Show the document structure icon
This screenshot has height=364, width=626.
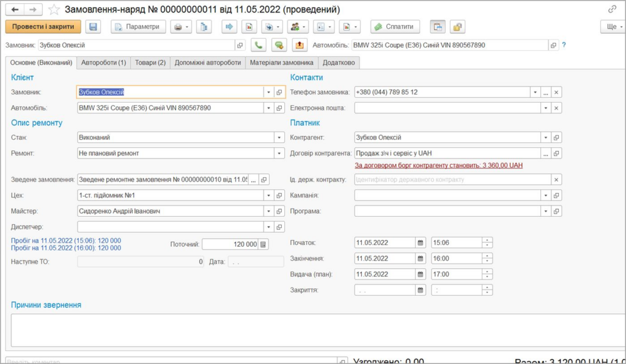pyautogui.click(x=204, y=27)
